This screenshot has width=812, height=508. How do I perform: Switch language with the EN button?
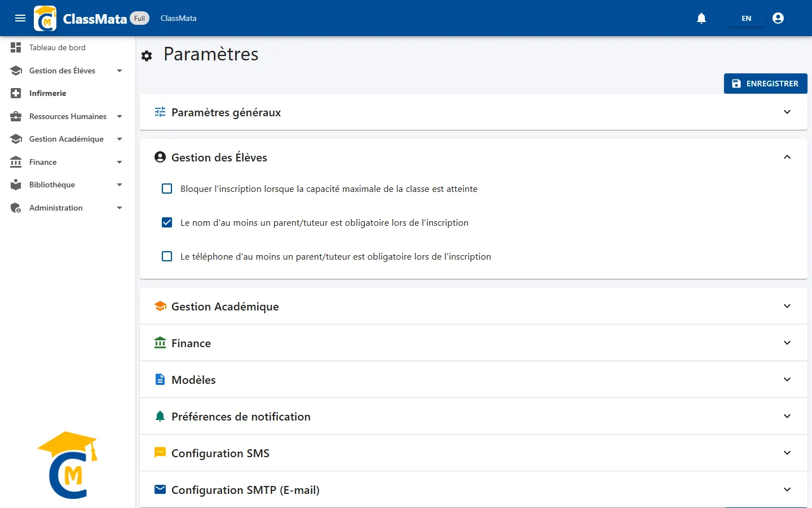pyautogui.click(x=747, y=18)
